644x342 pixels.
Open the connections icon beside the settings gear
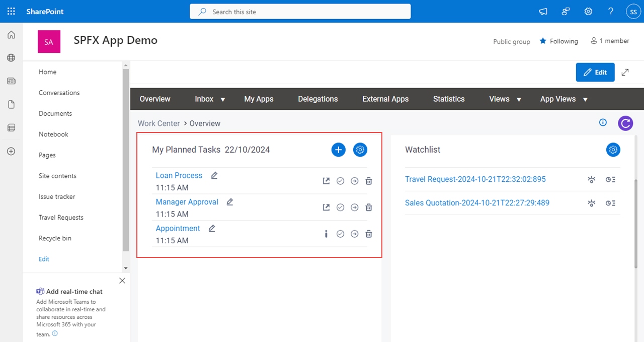point(566,11)
